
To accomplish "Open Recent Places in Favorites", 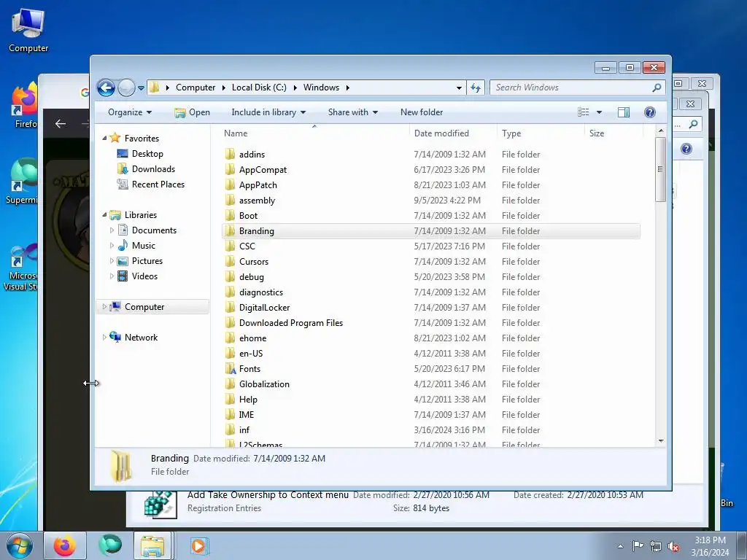I will click(158, 184).
